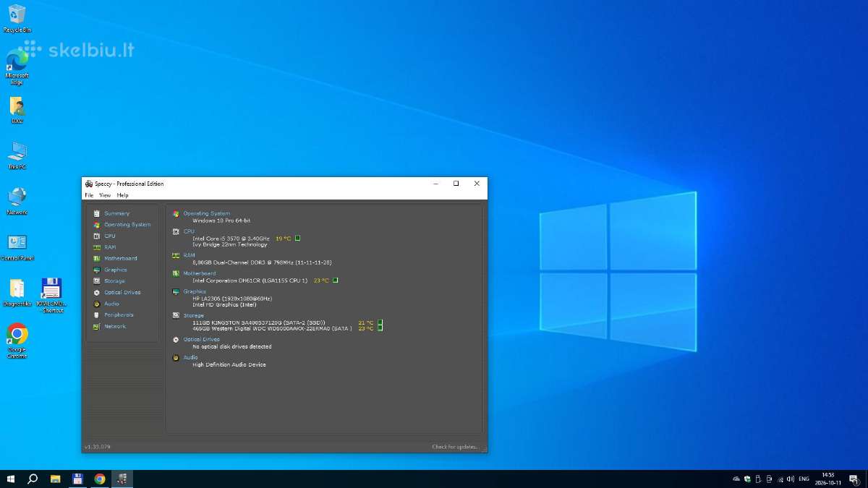Select Network in the Speccy sidebar

point(115,326)
